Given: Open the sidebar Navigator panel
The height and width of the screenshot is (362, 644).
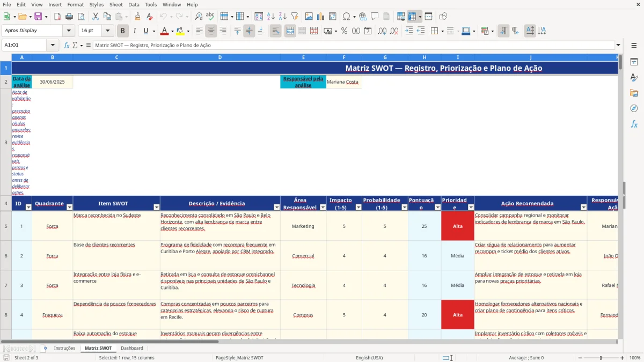Looking at the screenshot, I should [634, 108].
